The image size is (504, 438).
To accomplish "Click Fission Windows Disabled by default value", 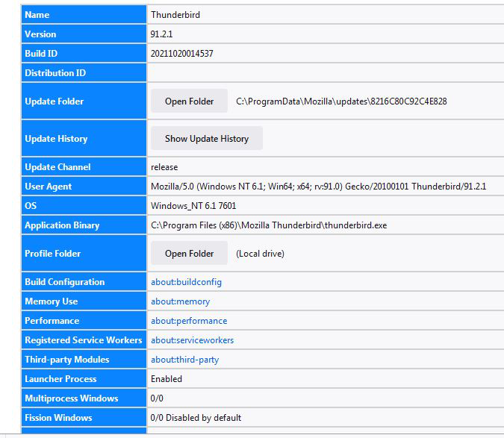I will coord(196,417).
